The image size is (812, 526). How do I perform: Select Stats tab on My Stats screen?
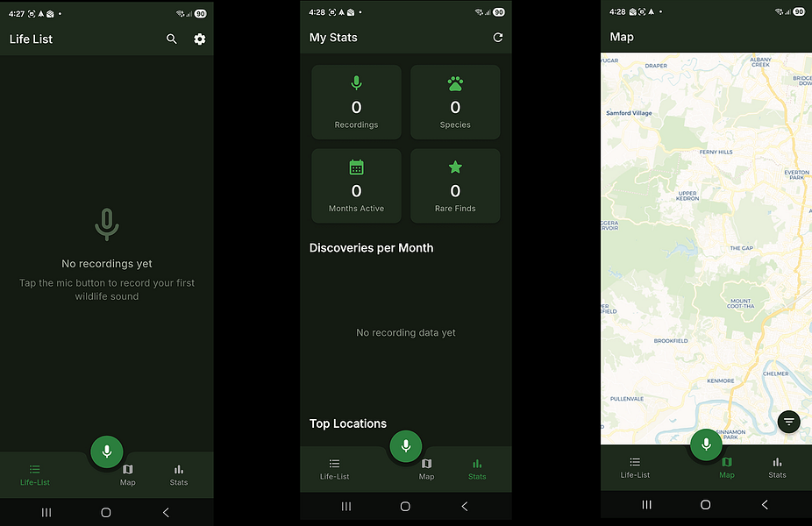pyautogui.click(x=477, y=470)
